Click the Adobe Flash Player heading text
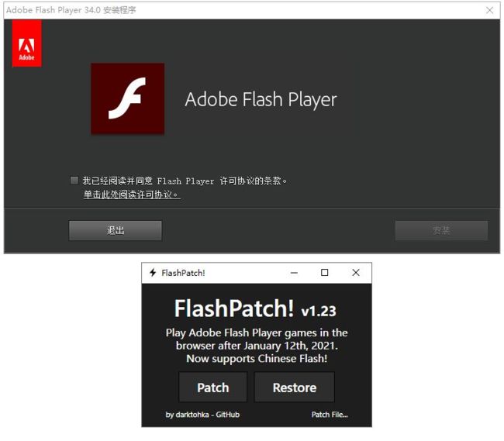The height and width of the screenshot is (441, 504). [261, 99]
